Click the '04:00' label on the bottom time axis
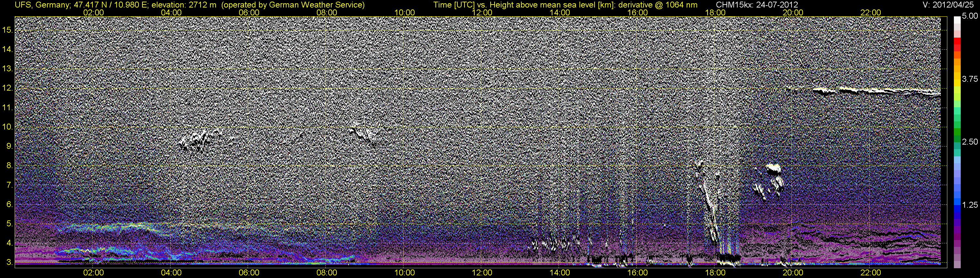This screenshot has height=278, width=980. [x=171, y=273]
